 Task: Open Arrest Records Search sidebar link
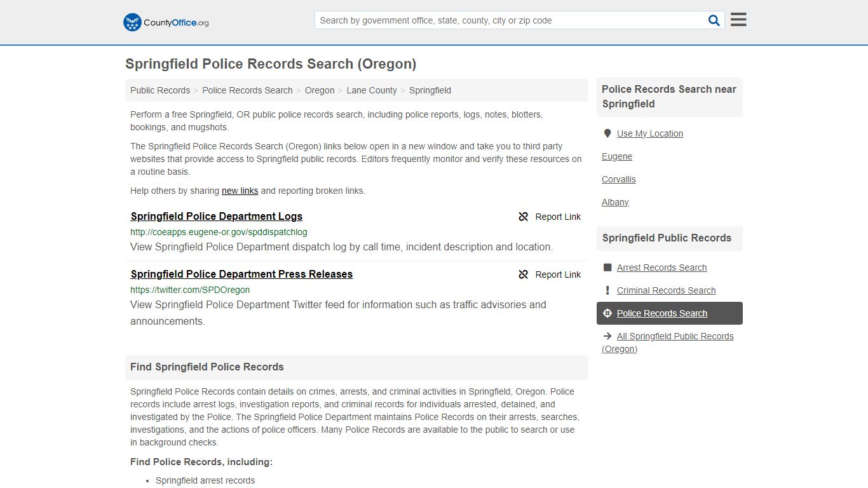pyautogui.click(x=661, y=268)
